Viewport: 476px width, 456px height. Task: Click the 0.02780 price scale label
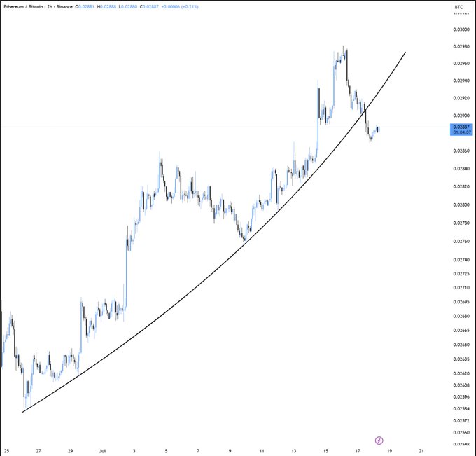pyautogui.click(x=461, y=223)
